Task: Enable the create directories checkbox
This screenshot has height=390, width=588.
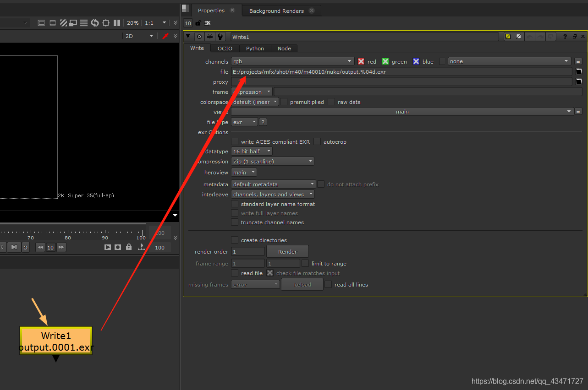Action: tap(235, 240)
